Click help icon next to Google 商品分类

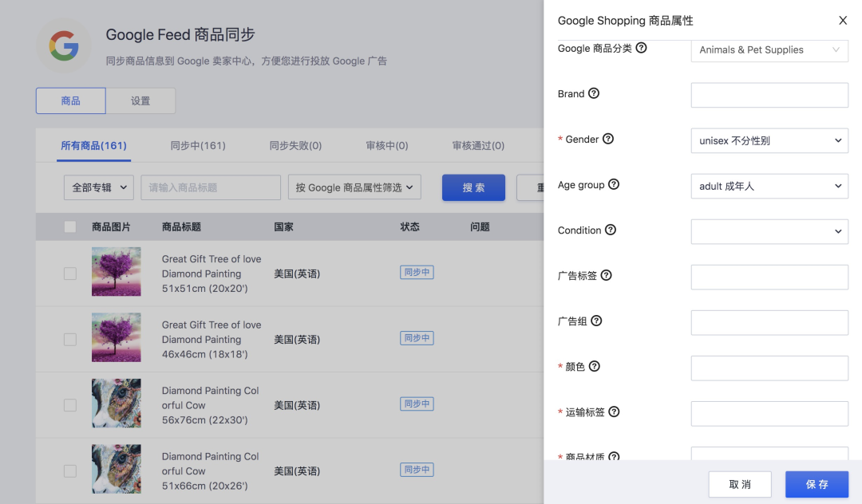(x=641, y=48)
